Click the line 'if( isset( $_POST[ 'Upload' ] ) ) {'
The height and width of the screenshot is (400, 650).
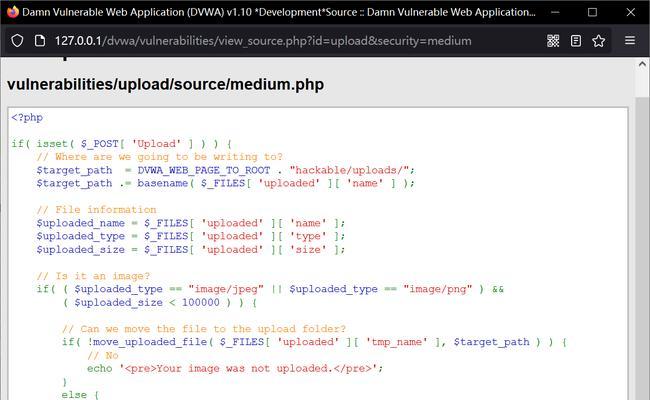(x=121, y=144)
